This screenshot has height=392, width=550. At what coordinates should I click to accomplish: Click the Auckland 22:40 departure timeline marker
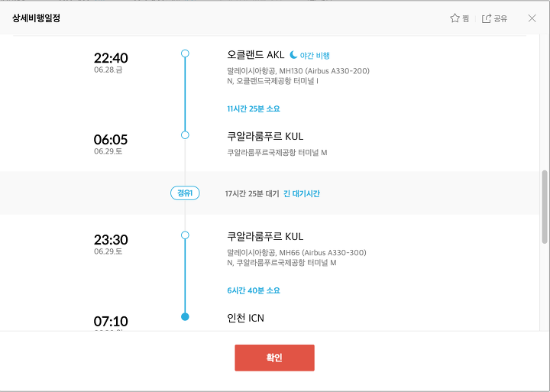(185, 53)
